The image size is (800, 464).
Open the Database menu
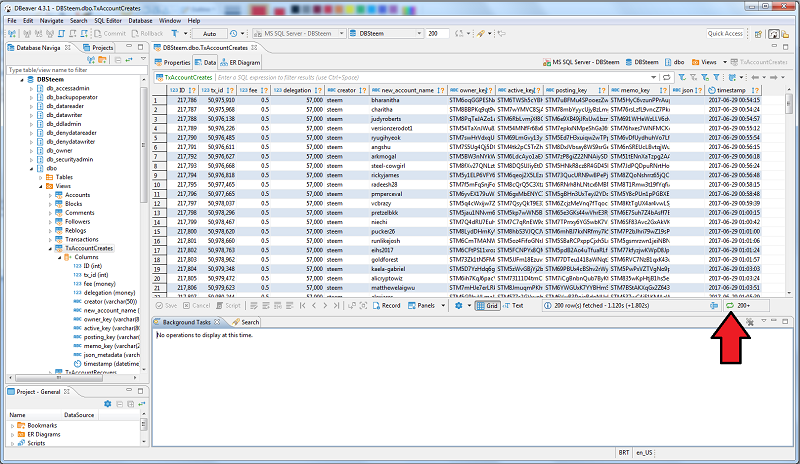tap(140, 21)
